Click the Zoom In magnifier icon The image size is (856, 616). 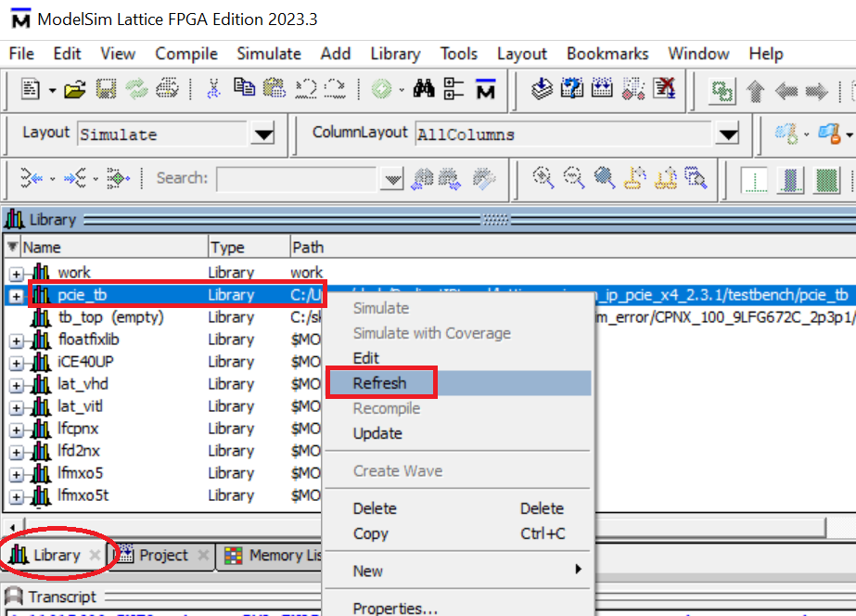click(x=543, y=178)
